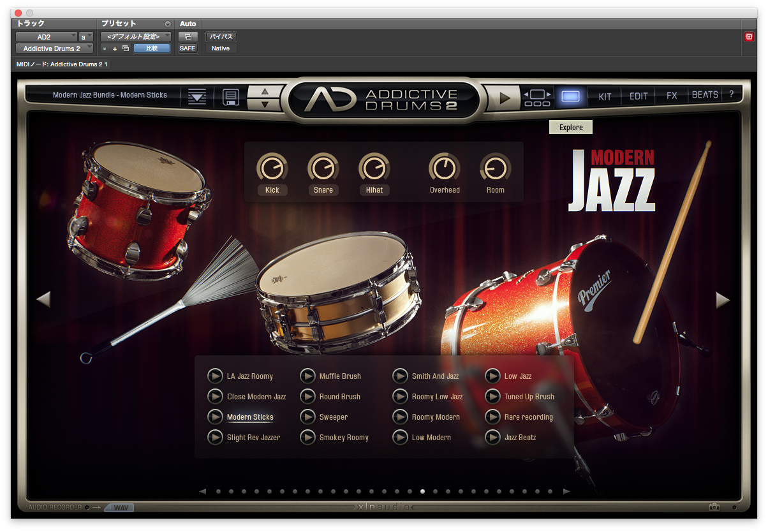Adjust the Kick level knob
Screen dimensions: 768x532
272,168
